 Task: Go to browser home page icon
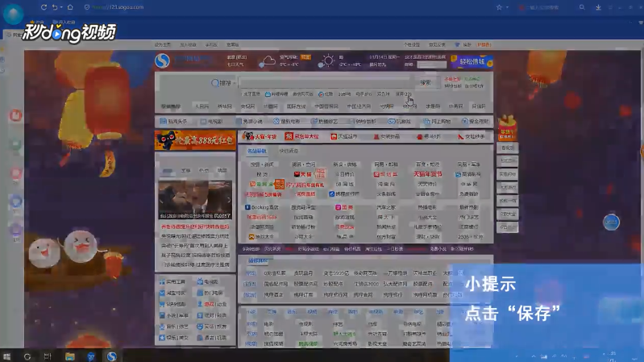point(70,7)
